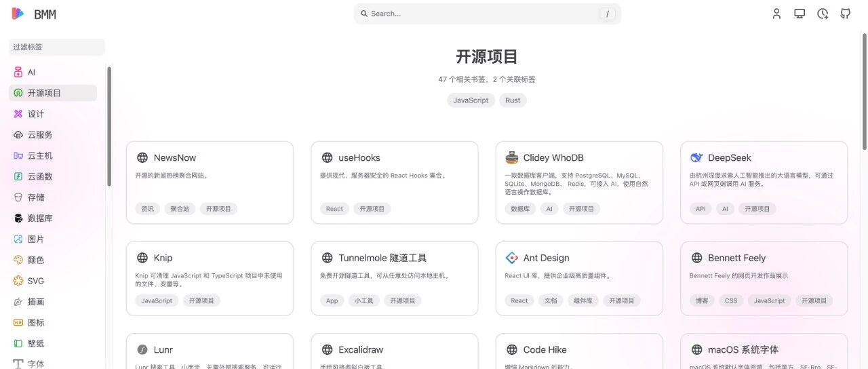Click the 字体 font icon
Screen dimensions: 868x369
tap(18, 364)
